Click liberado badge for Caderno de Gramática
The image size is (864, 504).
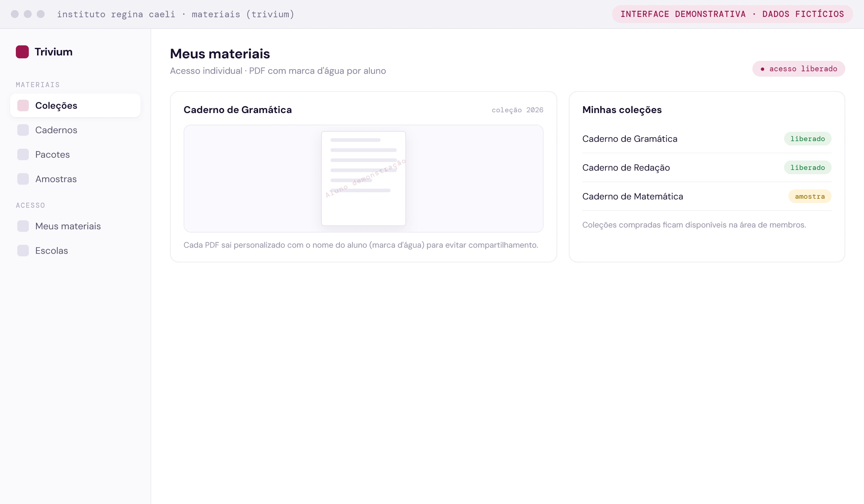pos(807,139)
